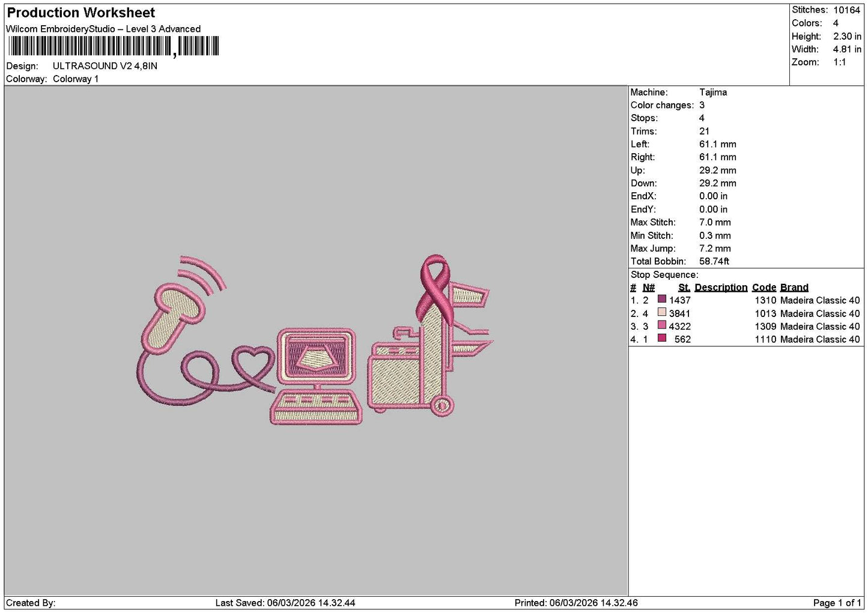The height and width of the screenshot is (613, 868).
Task: Click the color swatch for thread 1309
Action: click(662, 326)
